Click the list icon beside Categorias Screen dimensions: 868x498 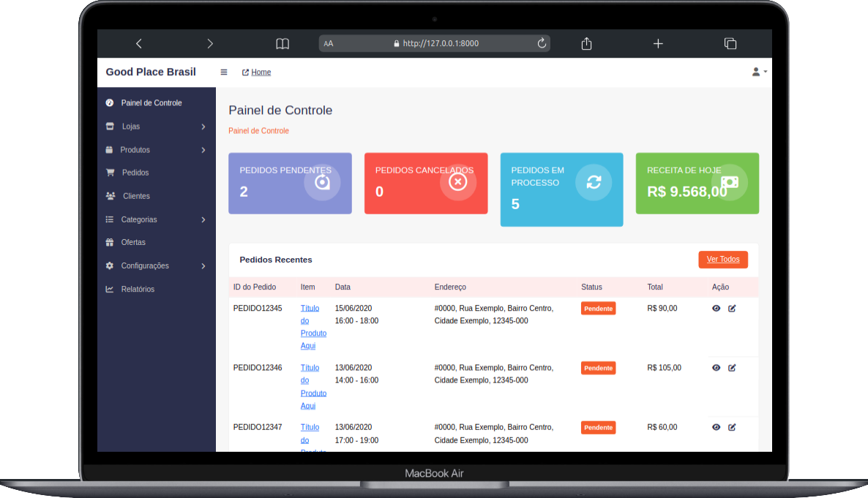110,219
